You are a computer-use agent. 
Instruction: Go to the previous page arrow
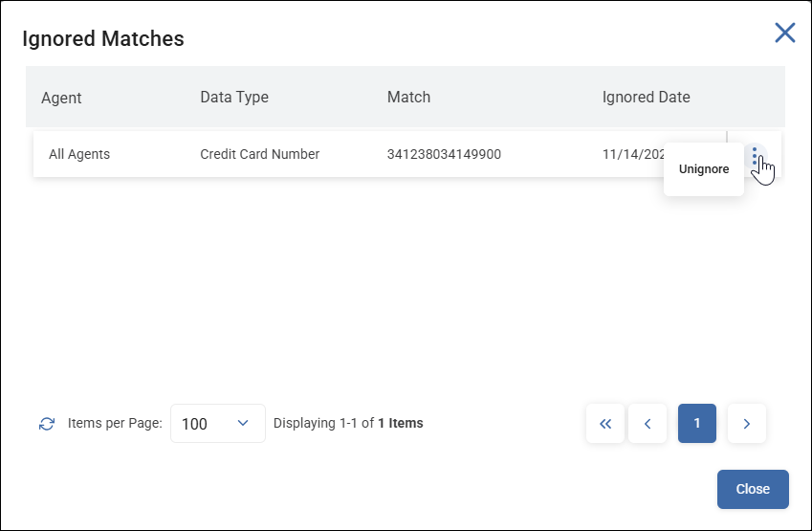(x=647, y=424)
